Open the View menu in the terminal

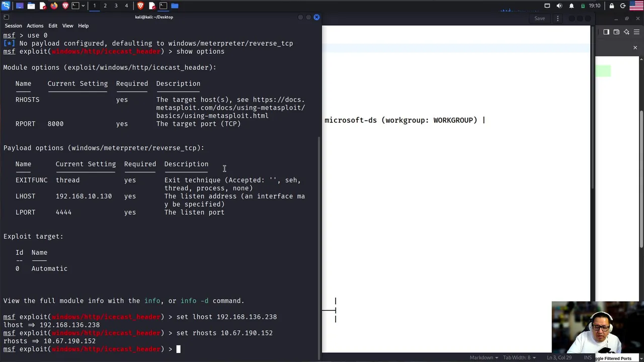click(x=67, y=26)
